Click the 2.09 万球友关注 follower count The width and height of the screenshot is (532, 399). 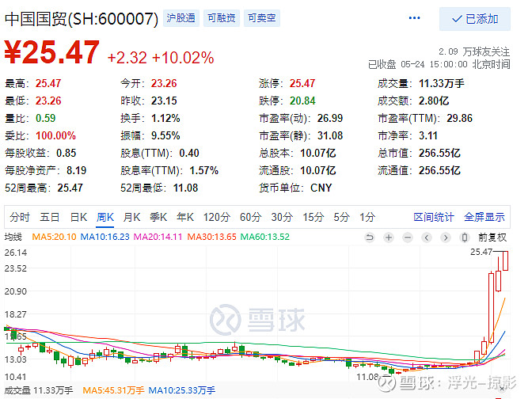[x=474, y=51]
